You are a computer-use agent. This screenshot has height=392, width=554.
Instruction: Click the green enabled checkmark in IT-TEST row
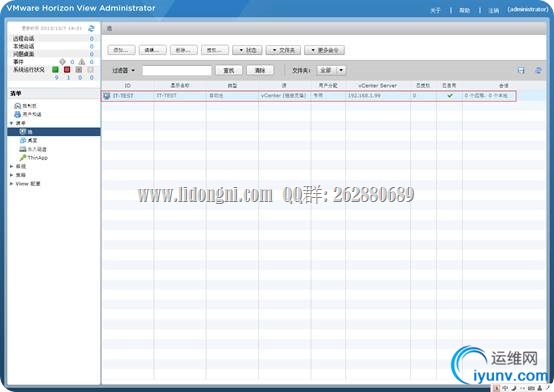(450, 95)
